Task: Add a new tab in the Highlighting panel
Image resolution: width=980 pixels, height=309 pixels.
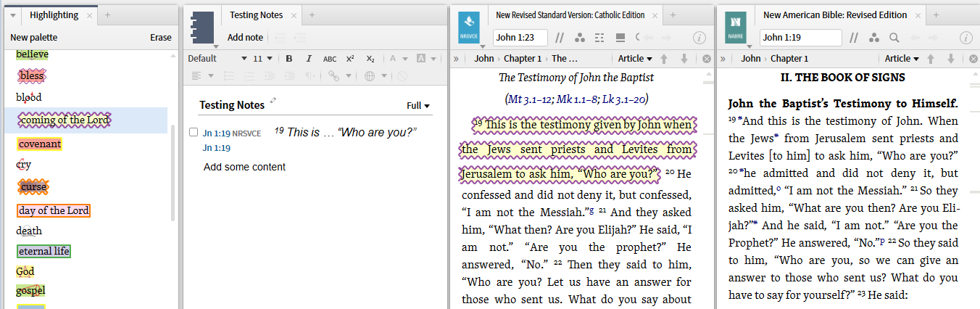Action: [x=107, y=15]
